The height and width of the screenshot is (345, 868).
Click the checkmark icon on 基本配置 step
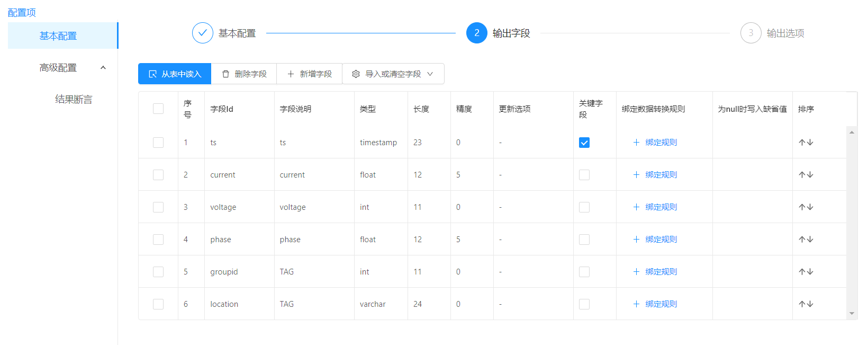point(202,33)
